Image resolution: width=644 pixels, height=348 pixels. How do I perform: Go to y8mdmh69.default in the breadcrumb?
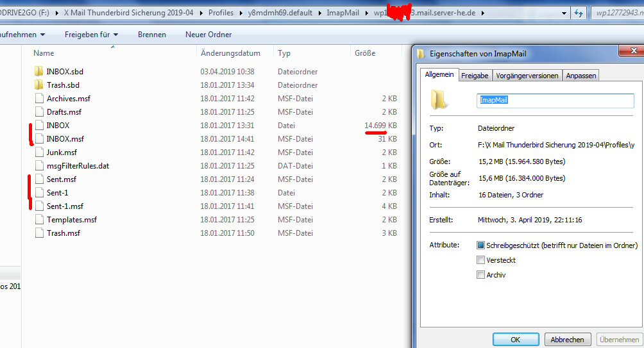click(x=280, y=13)
